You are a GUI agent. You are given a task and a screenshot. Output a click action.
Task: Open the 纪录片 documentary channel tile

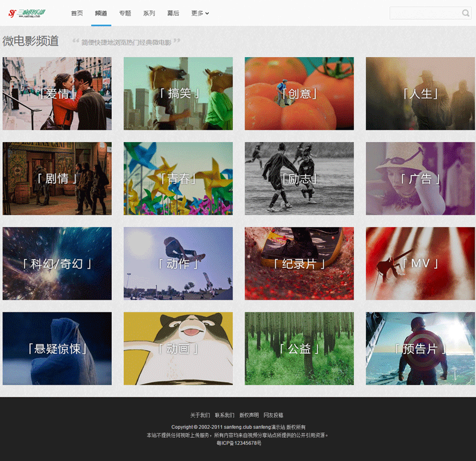tap(299, 264)
